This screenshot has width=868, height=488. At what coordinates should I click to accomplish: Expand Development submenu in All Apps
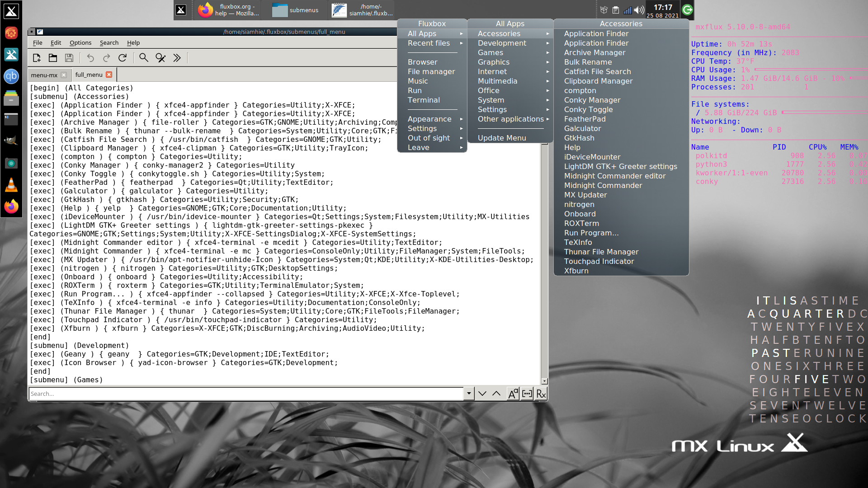click(510, 43)
